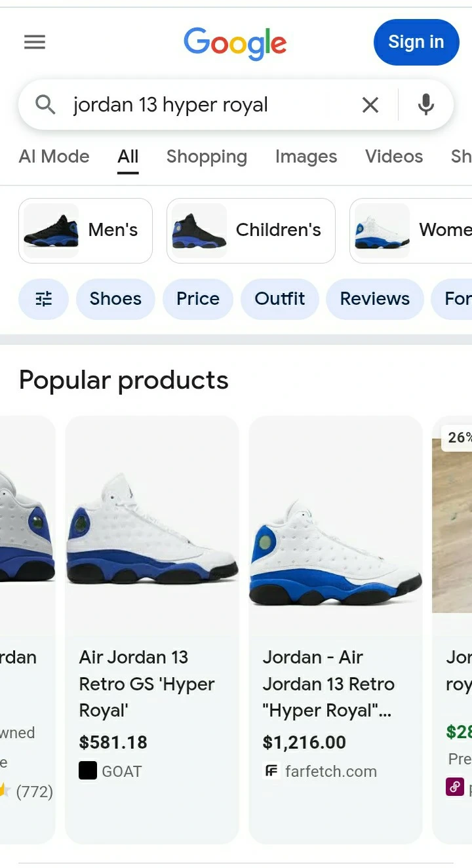The height and width of the screenshot is (868, 472).
Task: Apply the Shoes filter chip
Action: (115, 299)
